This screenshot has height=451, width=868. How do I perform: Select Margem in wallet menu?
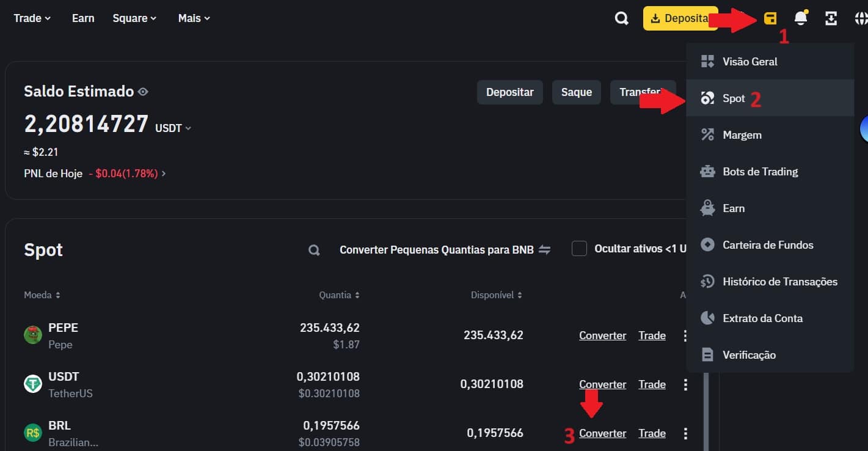point(770,134)
